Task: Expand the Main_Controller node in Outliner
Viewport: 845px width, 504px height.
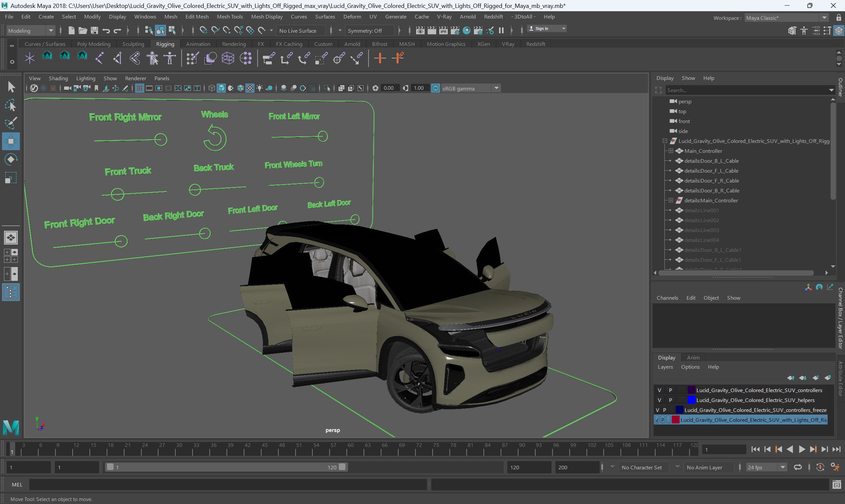Action: point(671,151)
